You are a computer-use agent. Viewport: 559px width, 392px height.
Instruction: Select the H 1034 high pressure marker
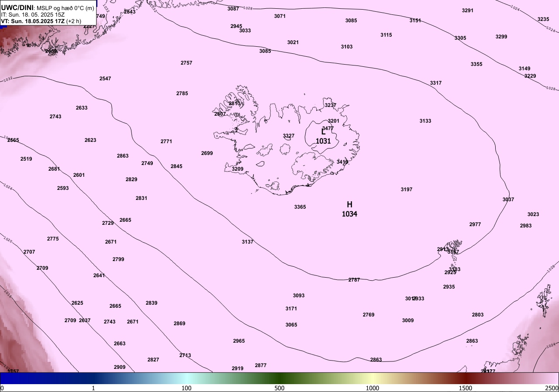pyautogui.click(x=350, y=209)
